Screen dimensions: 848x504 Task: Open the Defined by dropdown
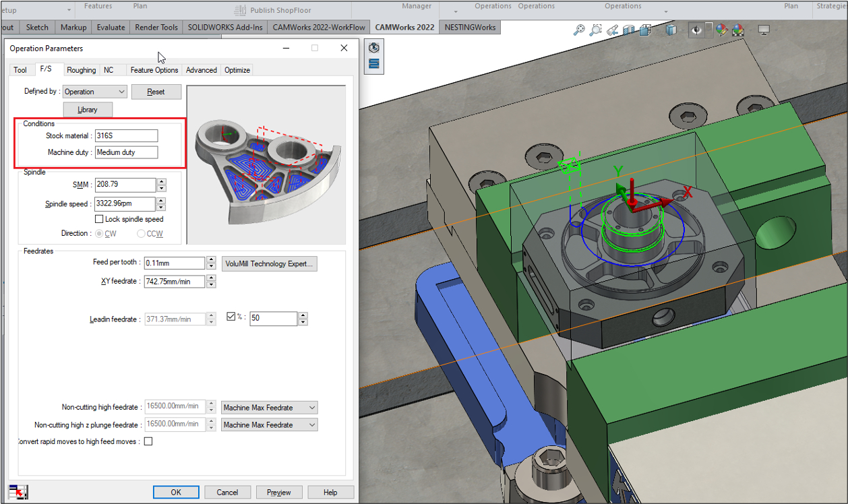click(x=94, y=92)
